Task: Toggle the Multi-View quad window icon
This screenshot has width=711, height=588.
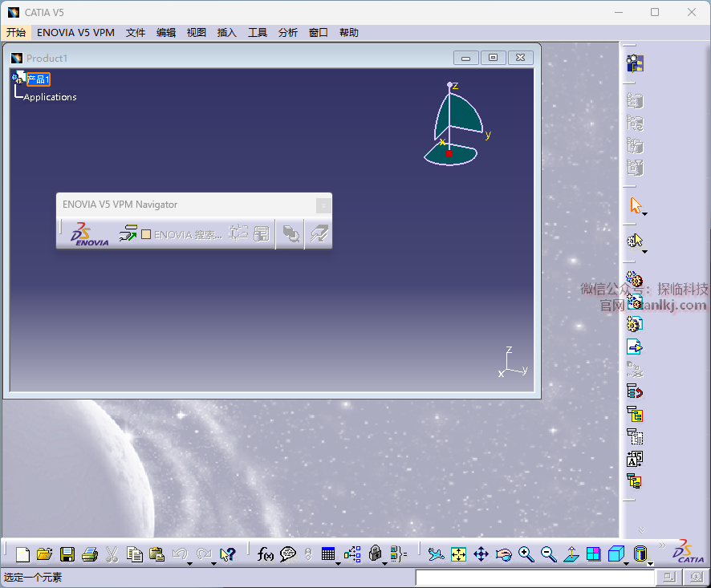Action: (594, 554)
